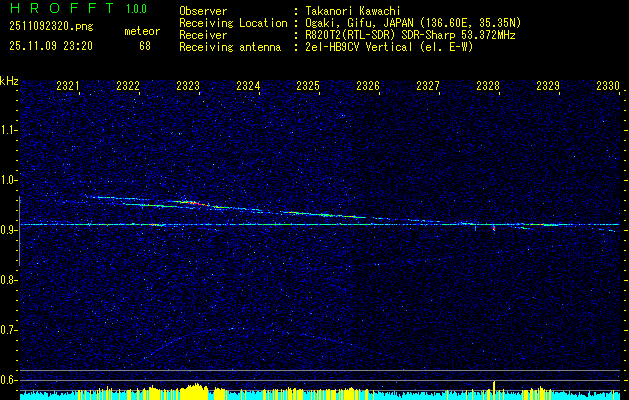Click the 2328 time axis label

point(488,85)
